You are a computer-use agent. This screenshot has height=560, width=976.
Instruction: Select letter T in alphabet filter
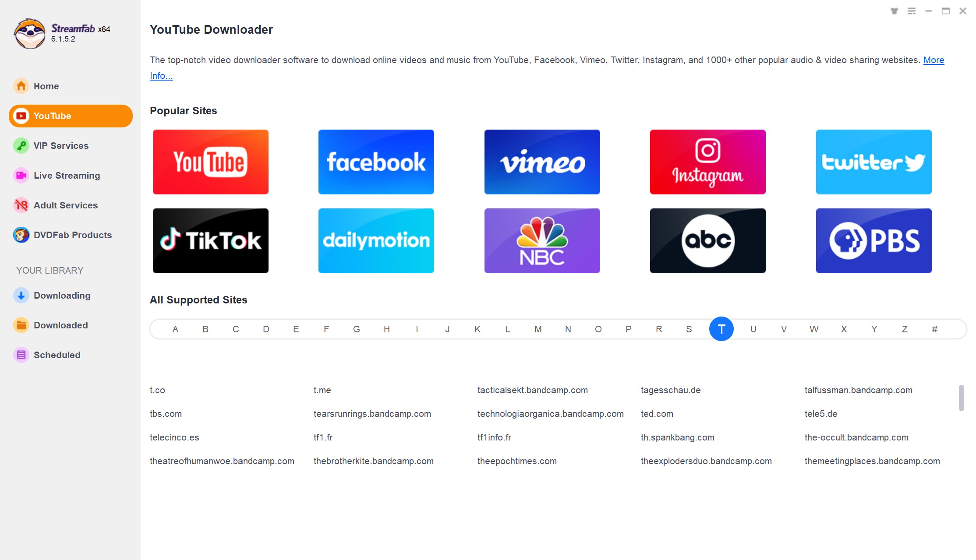click(721, 329)
